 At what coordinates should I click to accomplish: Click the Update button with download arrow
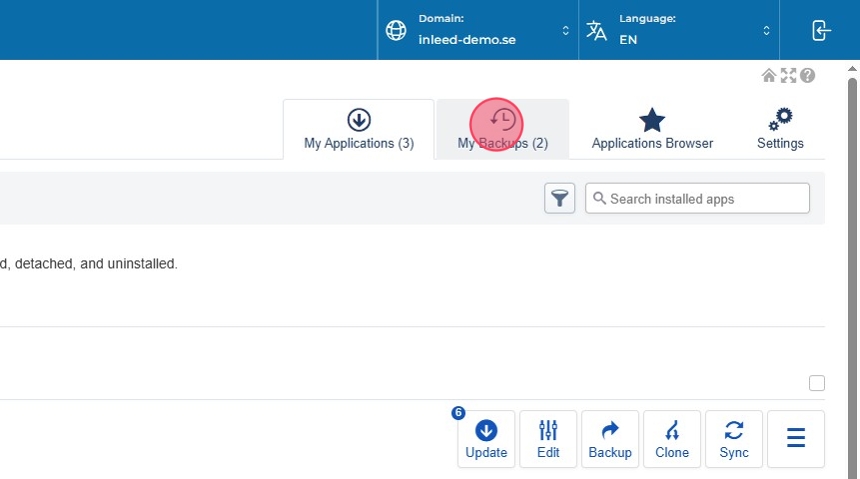pos(486,439)
